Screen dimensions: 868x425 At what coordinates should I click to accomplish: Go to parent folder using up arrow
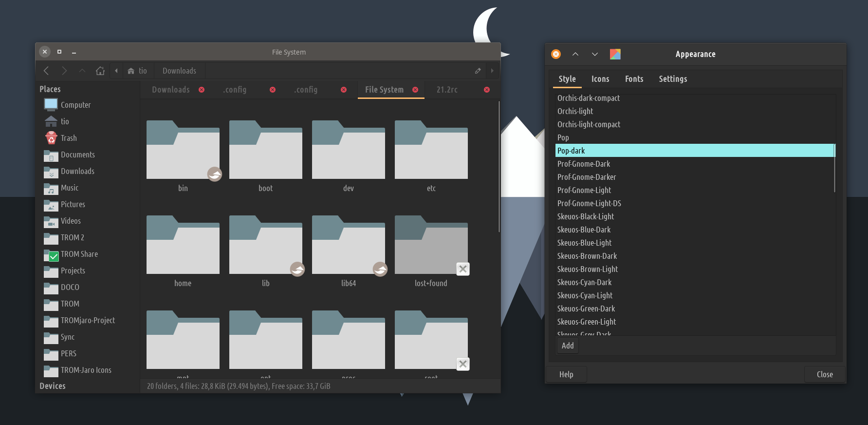[82, 71]
